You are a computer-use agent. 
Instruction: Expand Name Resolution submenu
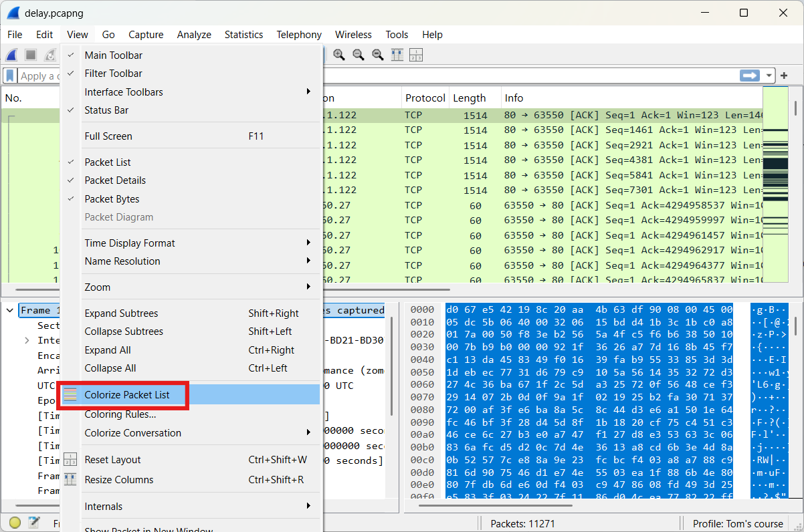[308, 261]
